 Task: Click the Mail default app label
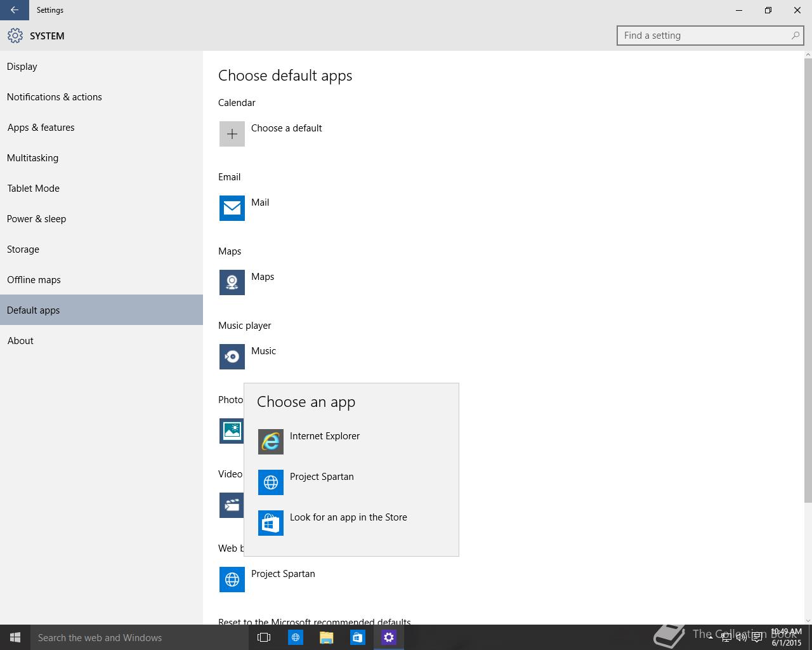(260, 202)
